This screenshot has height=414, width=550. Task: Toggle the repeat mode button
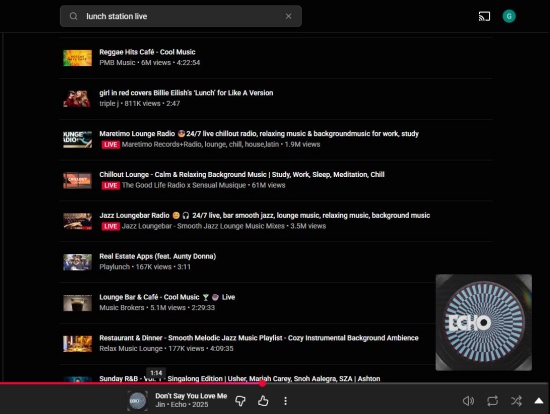pyautogui.click(x=492, y=401)
